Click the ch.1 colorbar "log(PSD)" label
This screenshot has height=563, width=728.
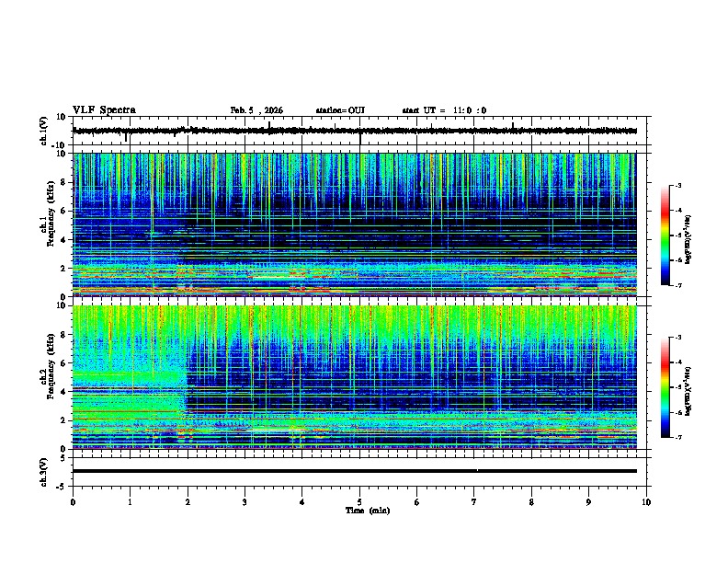[x=688, y=240]
